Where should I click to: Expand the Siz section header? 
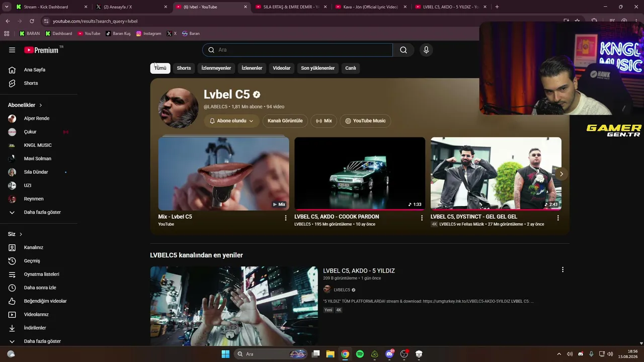coord(15,234)
